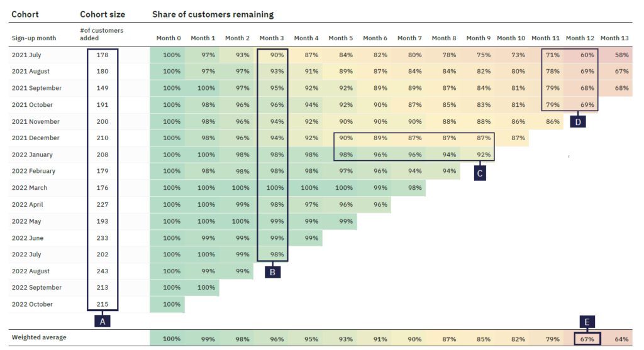The width and height of the screenshot is (644, 350).
Task: Click the annotation marker labeled E
Action: pos(587,322)
